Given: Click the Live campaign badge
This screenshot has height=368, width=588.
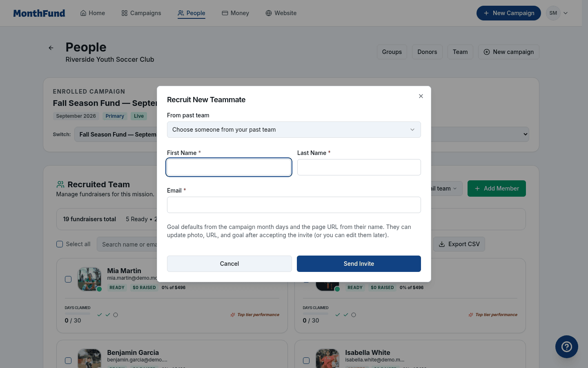Looking at the screenshot, I should [x=139, y=116].
